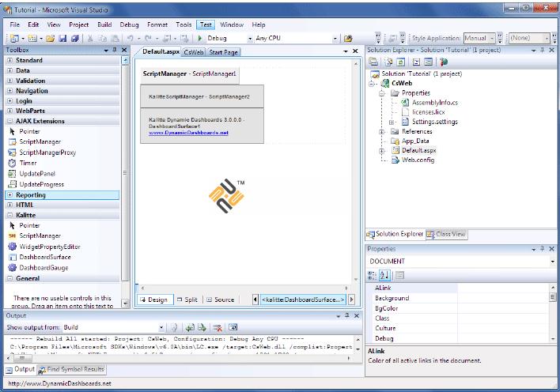This screenshot has width=560, height=392.
Task: Select ScriptManagerProxy in the toolbox
Action: click(47, 153)
